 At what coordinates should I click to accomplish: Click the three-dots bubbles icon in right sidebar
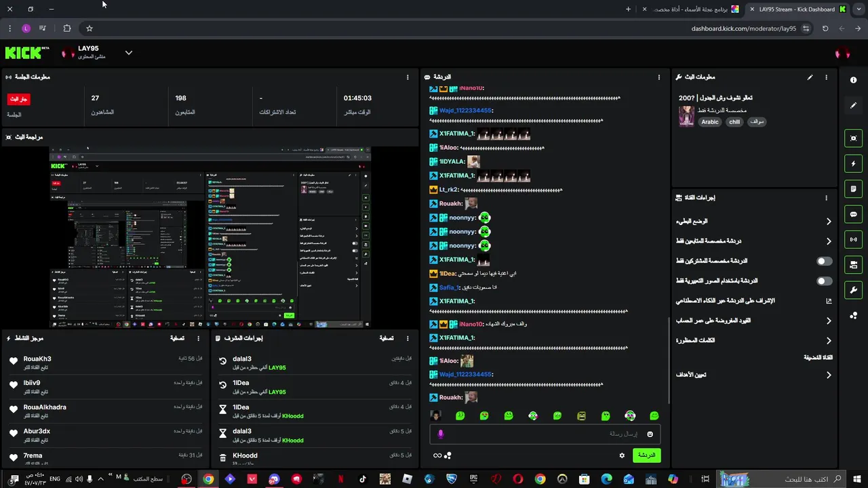[853, 315]
